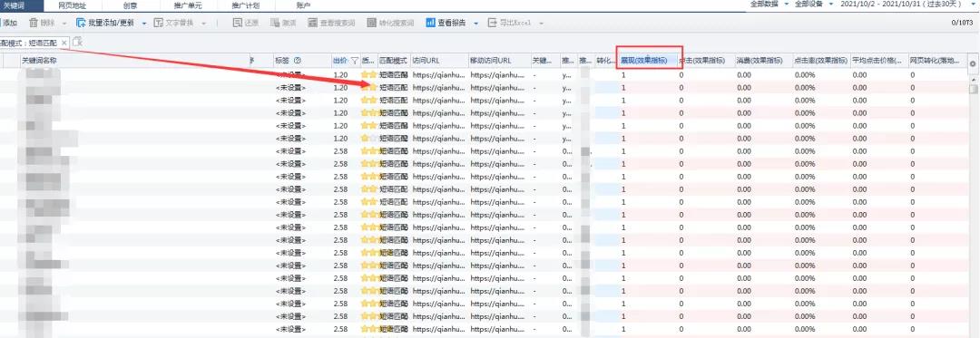Click the 还原 restore icon

tap(238, 23)
